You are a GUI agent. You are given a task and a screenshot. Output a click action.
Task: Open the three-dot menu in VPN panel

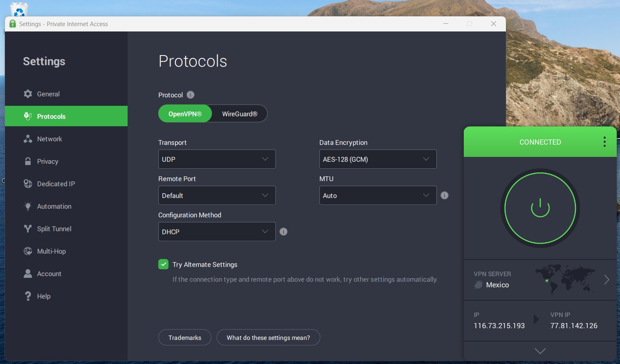click(x=604, y=142)
